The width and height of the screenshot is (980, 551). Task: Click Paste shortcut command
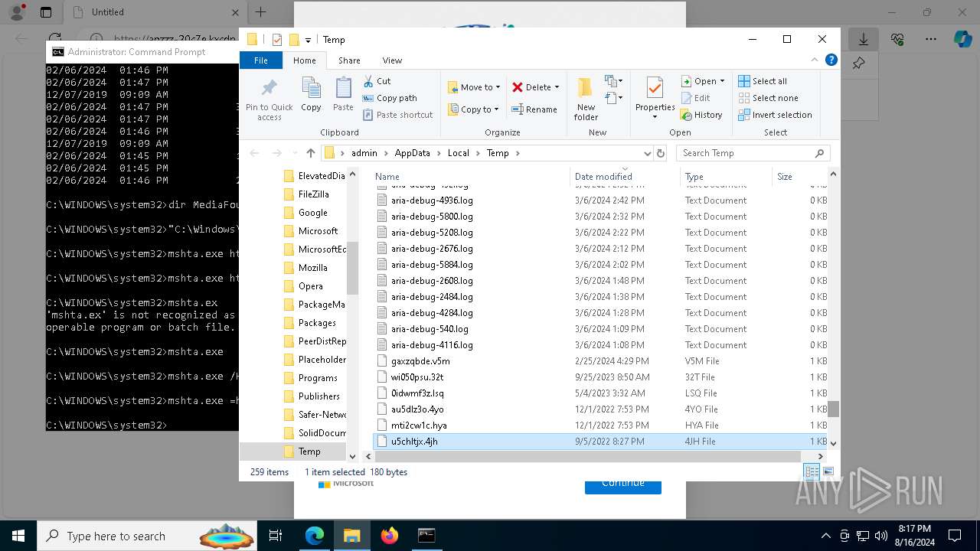tap(397, 115)
